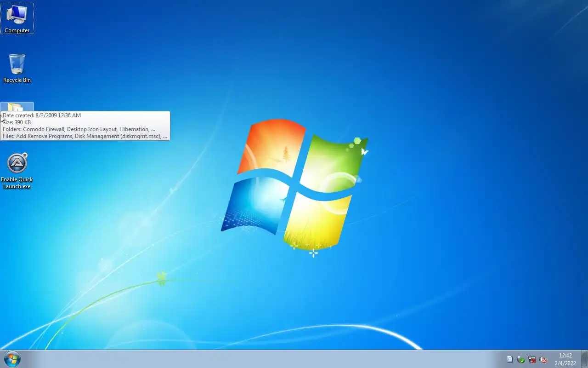Click the muted volume speaker icon
588x368 pixels.
(x=543, y=359)
